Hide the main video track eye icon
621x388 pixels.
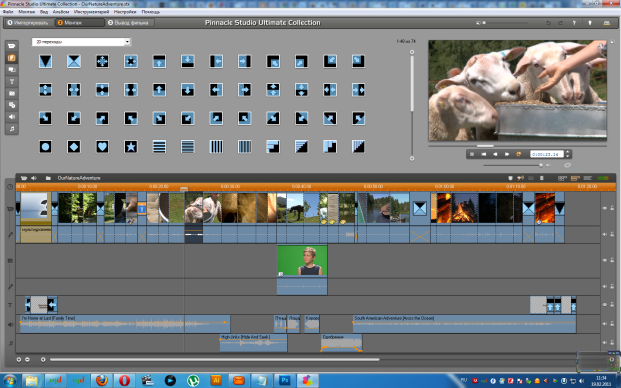605,208
